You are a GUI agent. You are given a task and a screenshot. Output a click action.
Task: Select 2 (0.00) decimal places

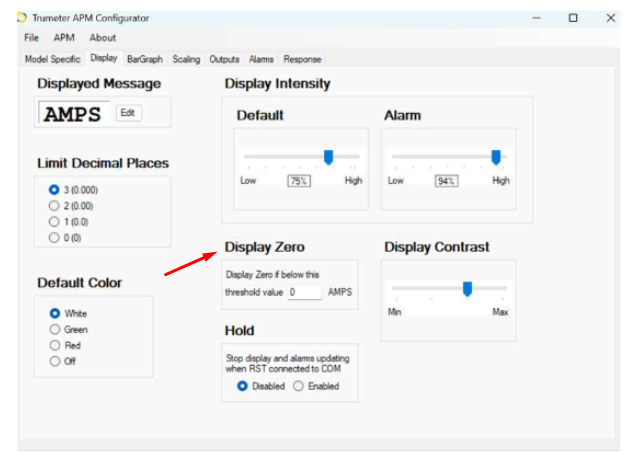[x=71, y=206]
